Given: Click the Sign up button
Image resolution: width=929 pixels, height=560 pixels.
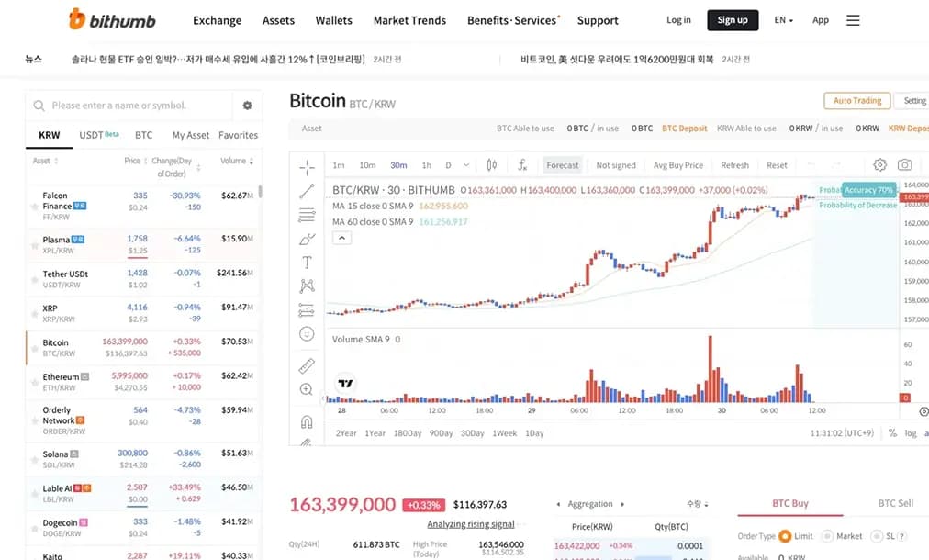Looking at the screenshot, I should coord(733,19).
